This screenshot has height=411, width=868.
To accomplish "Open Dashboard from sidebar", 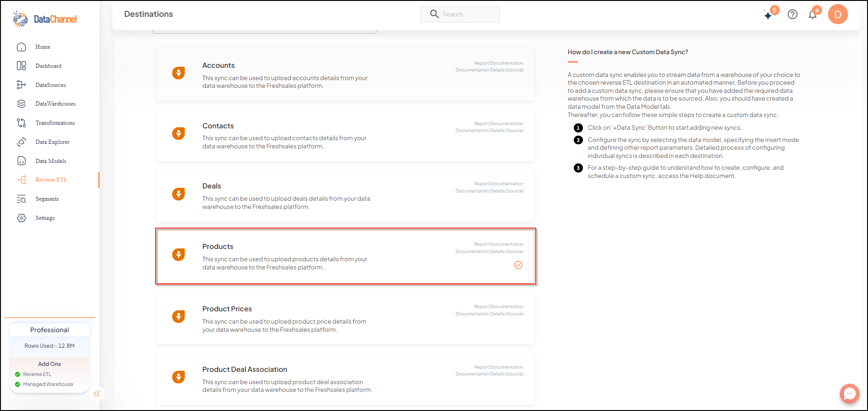I will coord(49,66).
